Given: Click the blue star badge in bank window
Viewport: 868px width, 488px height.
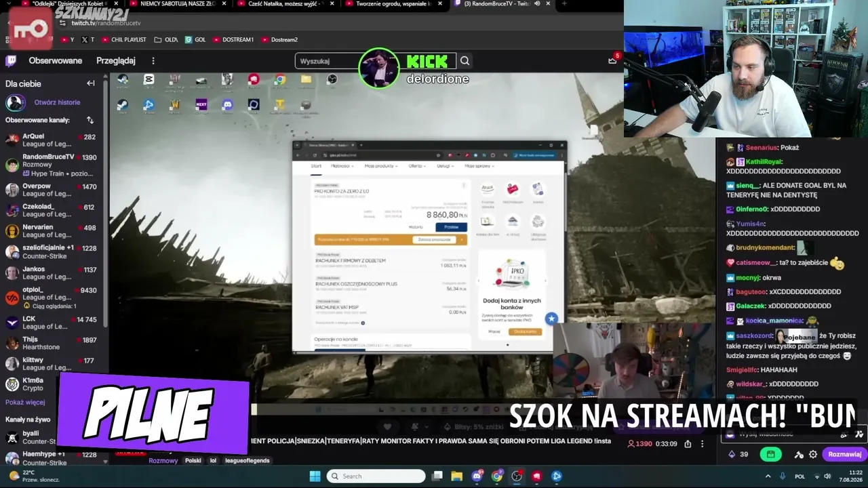Looking at the screenshot, I should 552,319.
